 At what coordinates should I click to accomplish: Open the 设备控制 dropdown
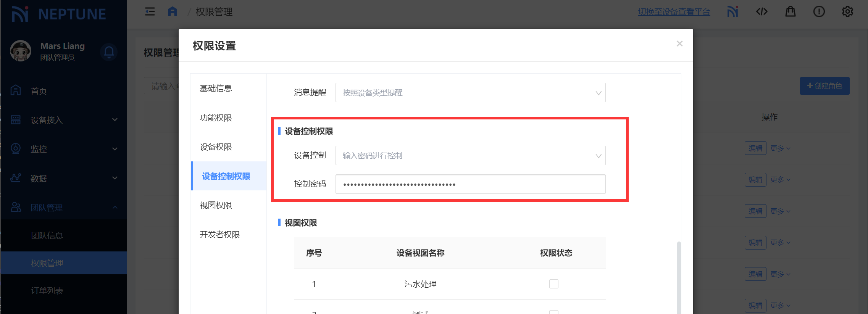pos(470,156)
